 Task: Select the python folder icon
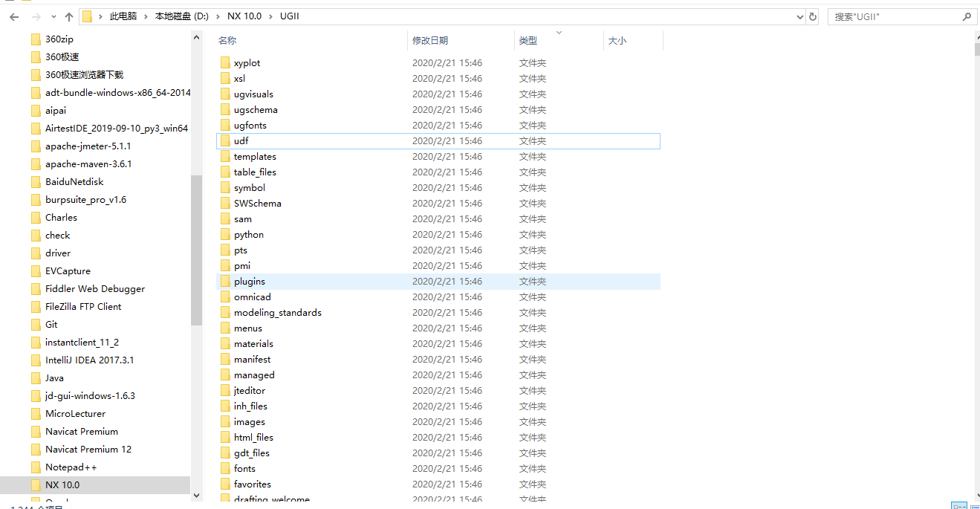[x=226, y=234]
